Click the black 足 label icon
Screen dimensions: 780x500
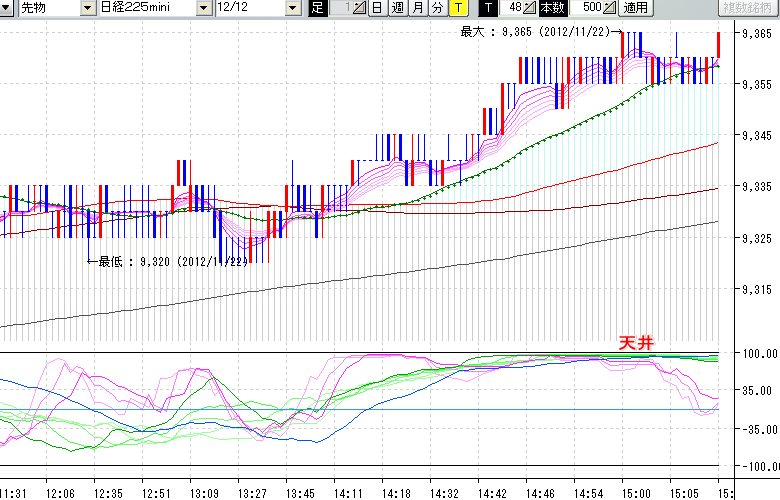(x=317, y=8)
